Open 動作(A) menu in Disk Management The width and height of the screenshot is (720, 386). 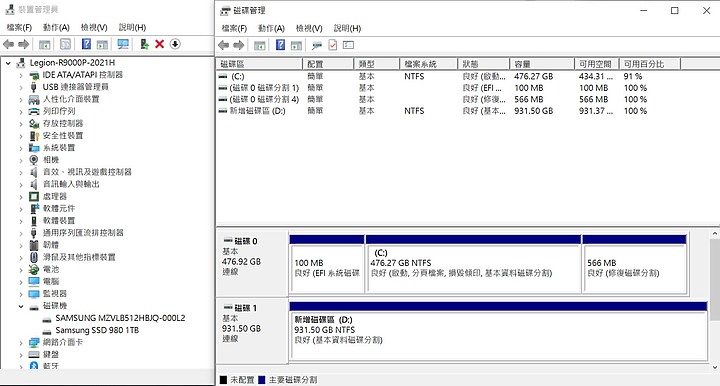[271, 28]
